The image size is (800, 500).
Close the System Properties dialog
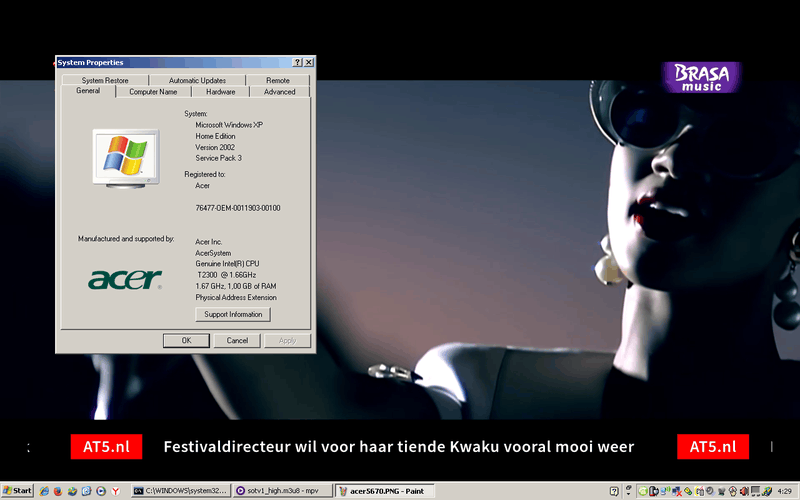(309, 62)
